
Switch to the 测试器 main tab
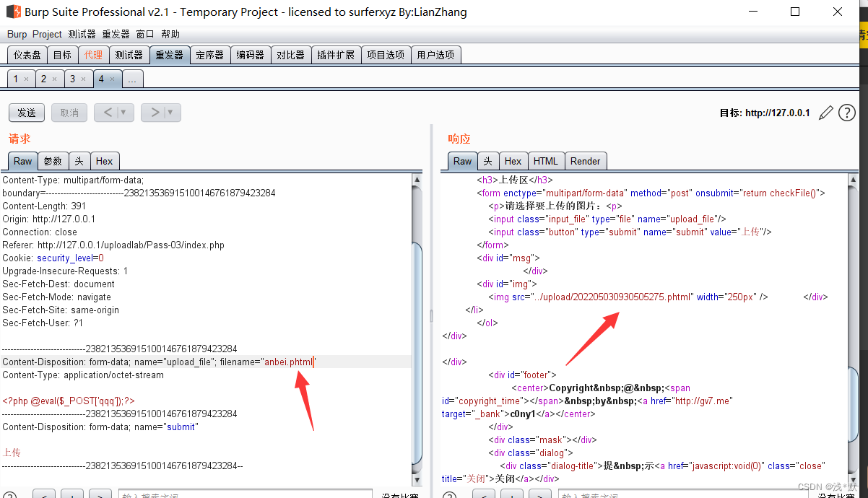129,55
